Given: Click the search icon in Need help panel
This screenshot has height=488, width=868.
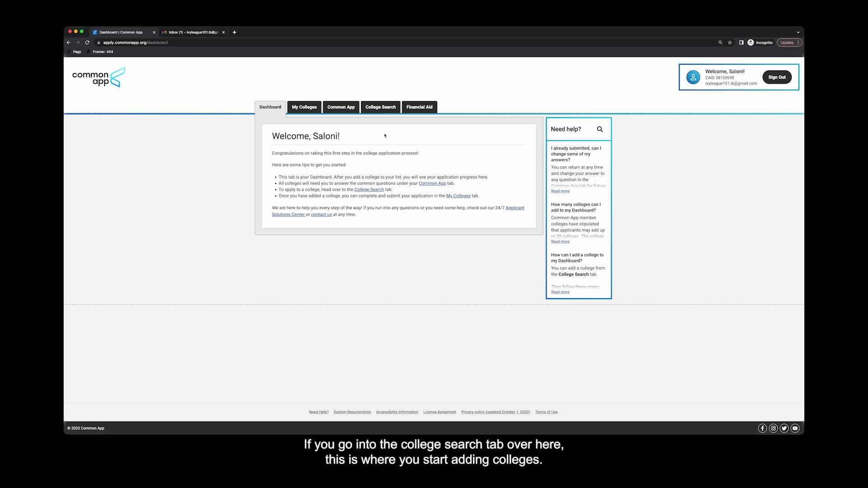Looking at the screenshot, I should pos(600,129).
